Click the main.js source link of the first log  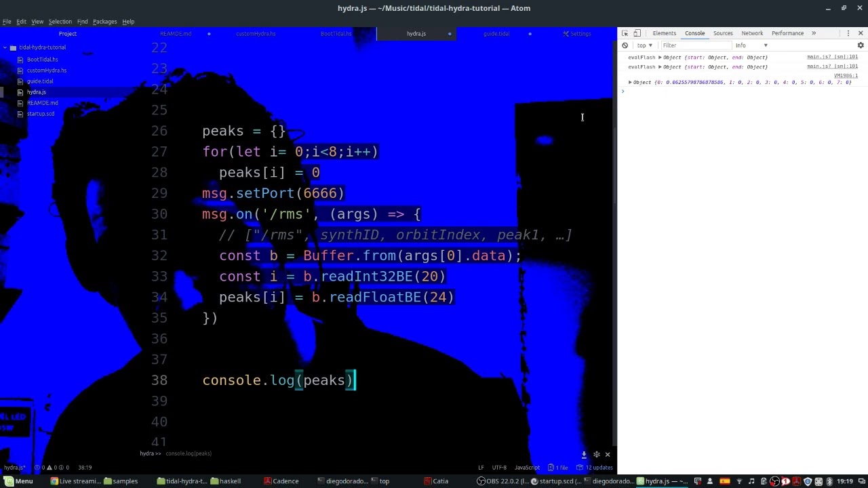click(832, 58)
